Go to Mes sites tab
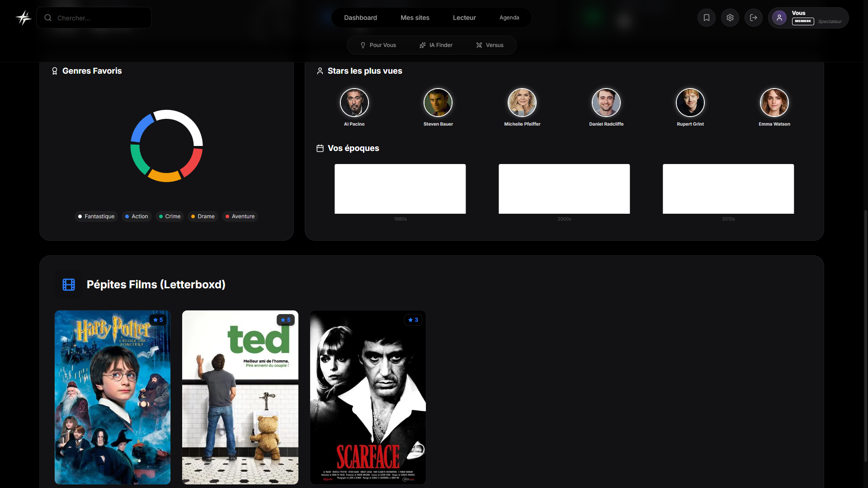 [x=415, y=18]
